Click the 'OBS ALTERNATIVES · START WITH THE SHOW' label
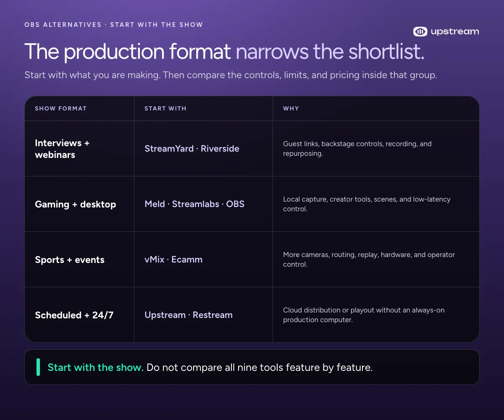504x420 pixels. (114, 25)
